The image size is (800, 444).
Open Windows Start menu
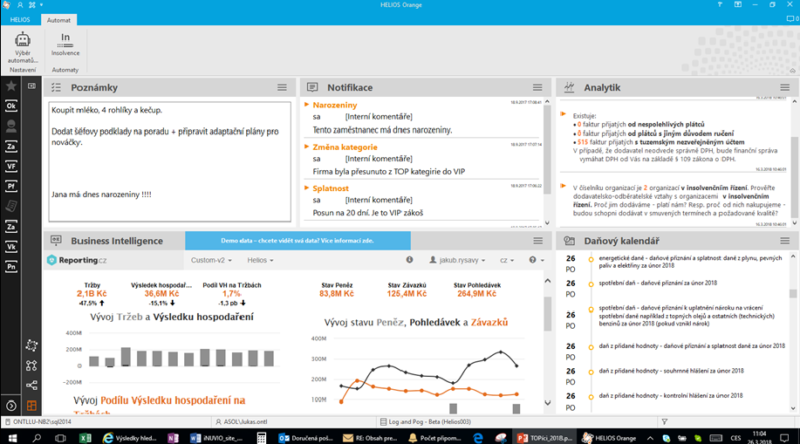pos(12,438)
